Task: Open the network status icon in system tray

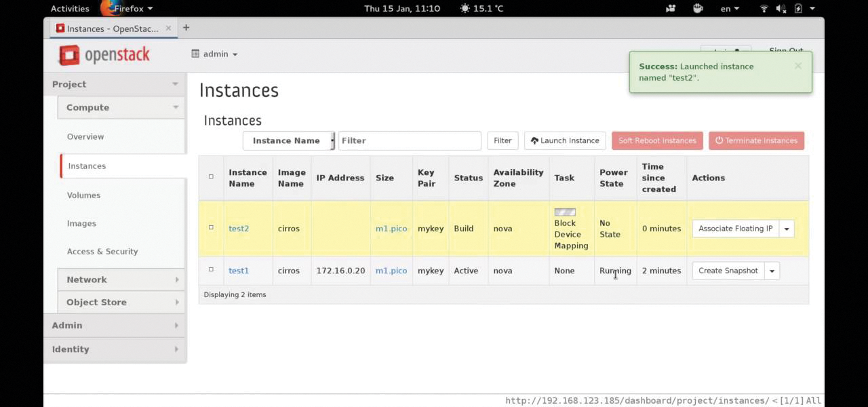Action: click(x=764, y=9)
